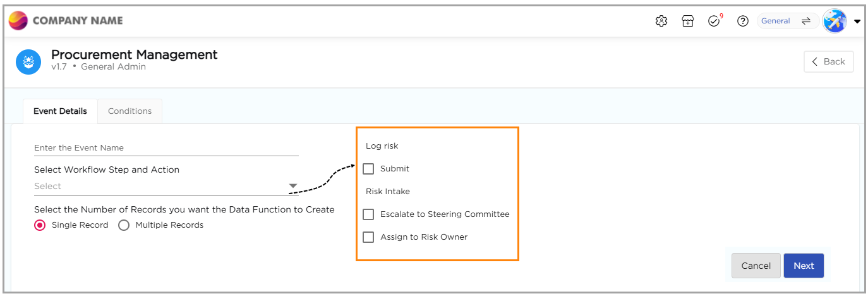Select the Event Details tab

coord(60,111)
